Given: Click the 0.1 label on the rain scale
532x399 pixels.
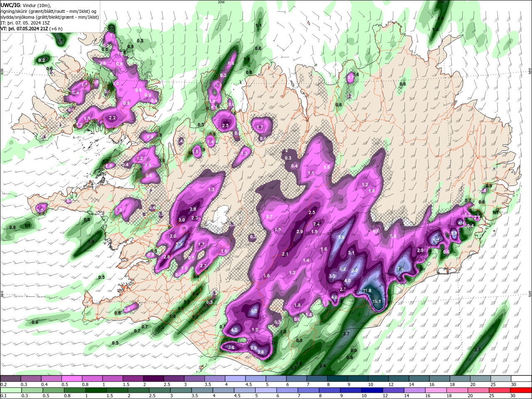Looking at the screenshot, I should (x=3, y=396).
